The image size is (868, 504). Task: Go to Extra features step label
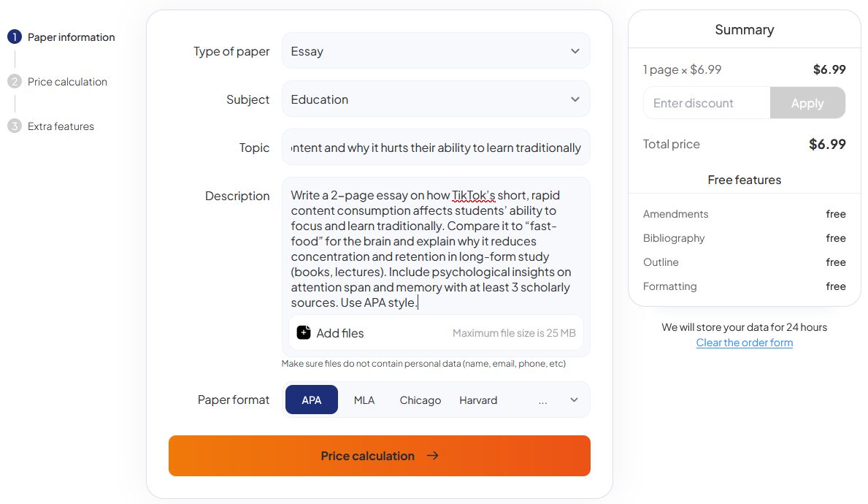[x=61, y=126]
